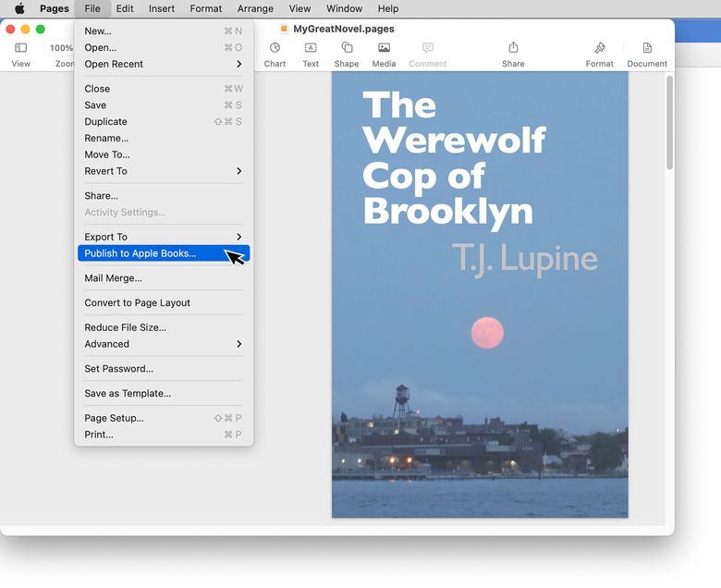This screenshot has height=588, width=721.
Task: Click the Share toolbar icon
Action: (513, 48)
